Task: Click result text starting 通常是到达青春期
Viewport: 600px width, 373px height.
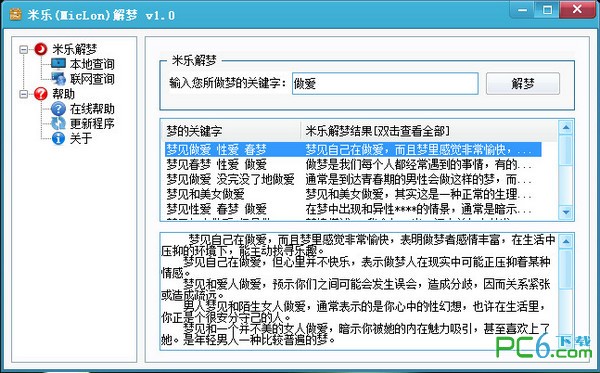Action: click(x=418, y=179)
